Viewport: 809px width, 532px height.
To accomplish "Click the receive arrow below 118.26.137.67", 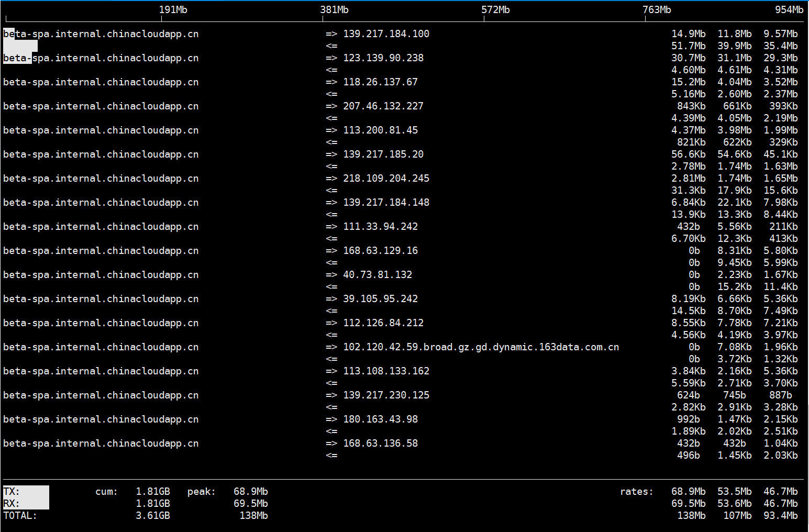I will pos(332,94).
